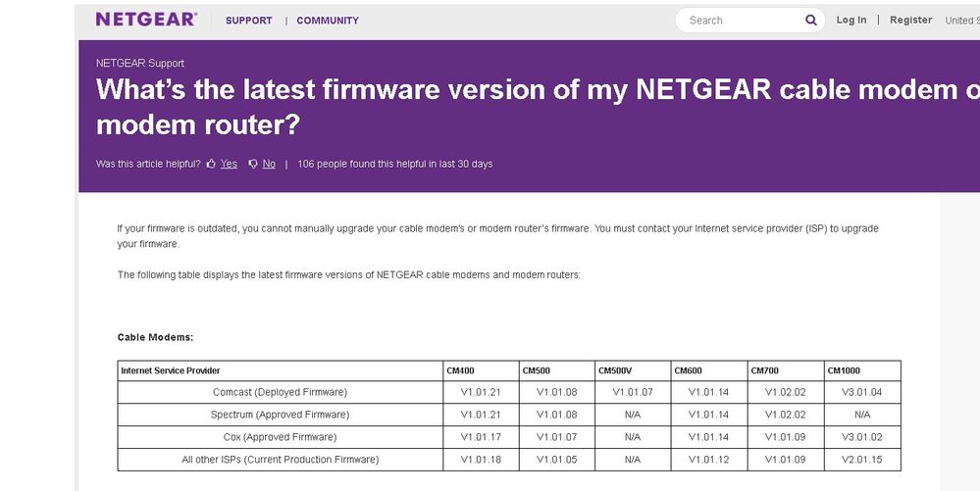Click All other ISPs CM600 value V1.01.12
The height and width of the screenshot is (491, 980).
click(x=708, y=460)
